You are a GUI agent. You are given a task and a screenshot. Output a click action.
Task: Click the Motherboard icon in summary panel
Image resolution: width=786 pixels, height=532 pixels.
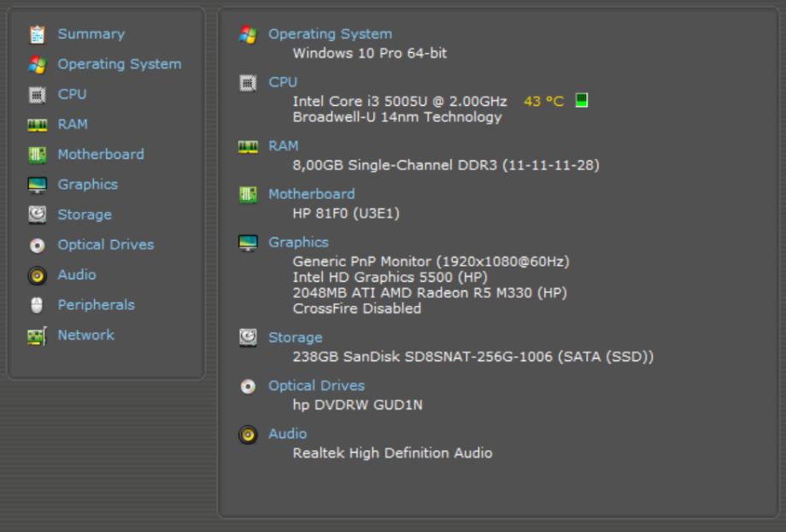pyautogui.click(x=248, y=195)
